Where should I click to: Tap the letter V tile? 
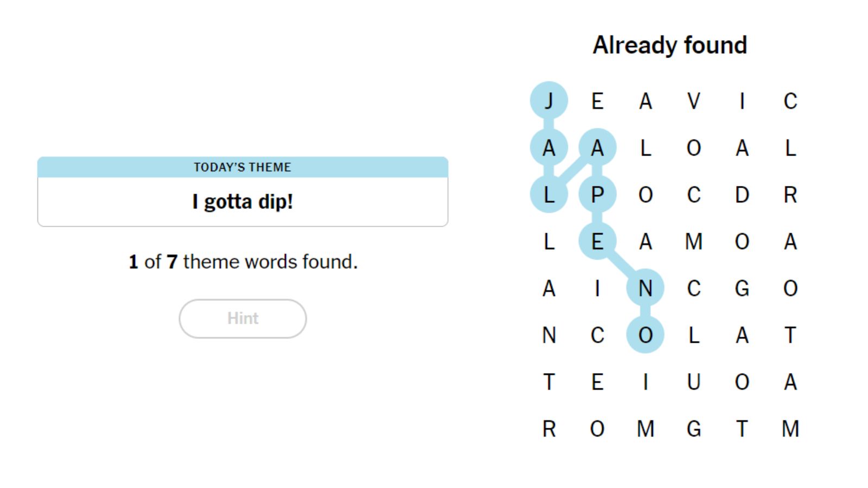pos(694,101)
